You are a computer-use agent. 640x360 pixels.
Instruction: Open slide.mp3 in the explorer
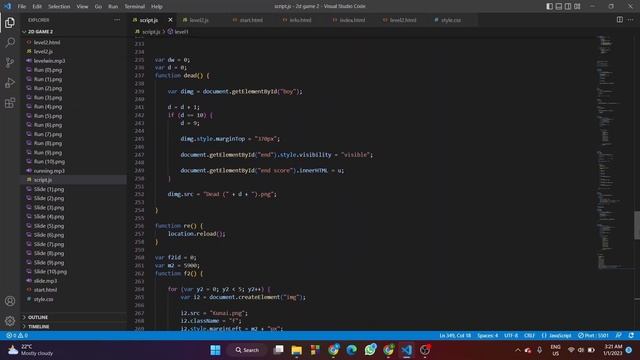73,280
